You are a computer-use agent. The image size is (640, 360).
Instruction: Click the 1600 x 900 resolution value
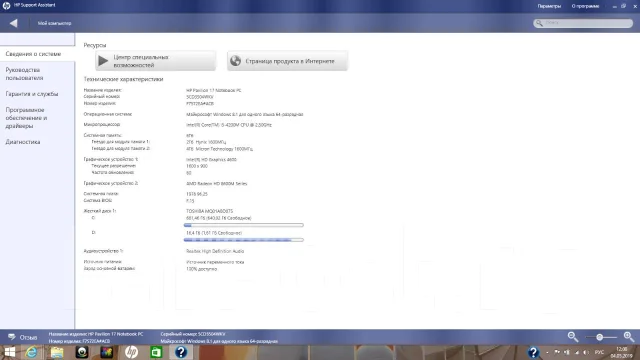pyautogui.click(x=197, y=166)
